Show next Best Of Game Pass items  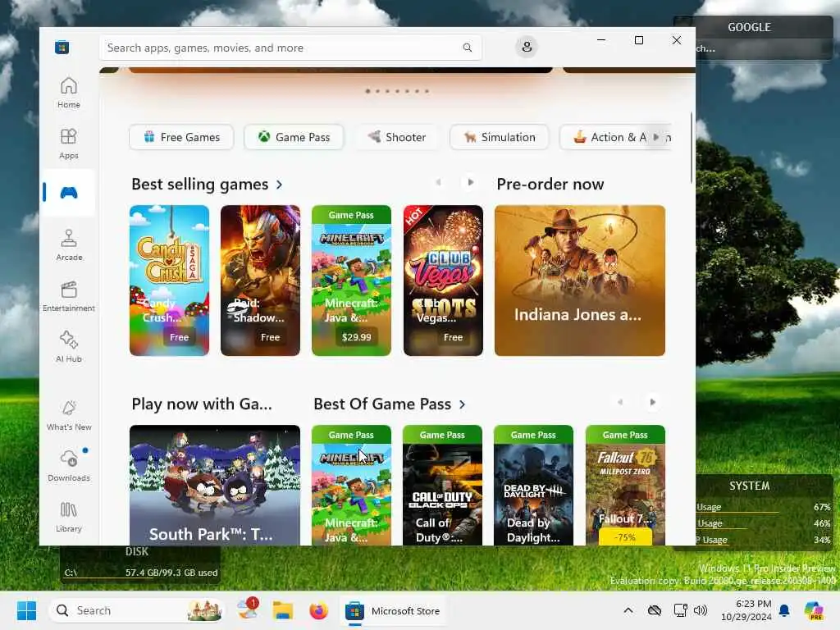tap(652, 402)
